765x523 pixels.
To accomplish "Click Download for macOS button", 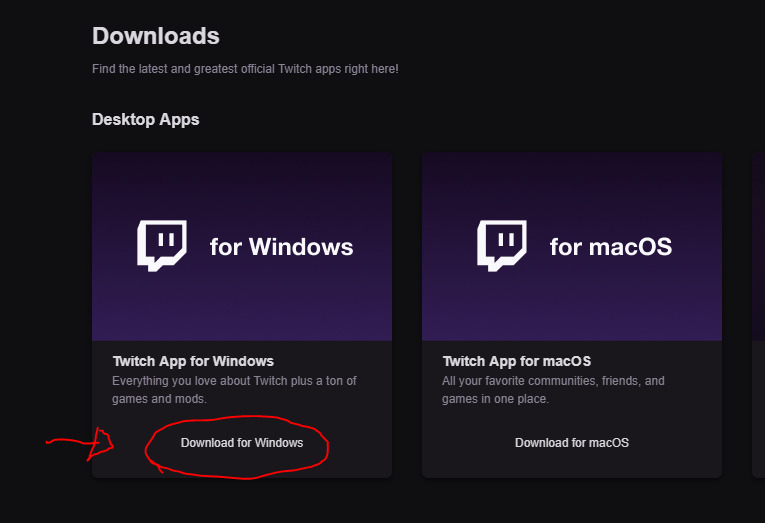I will tap(572, 443).
